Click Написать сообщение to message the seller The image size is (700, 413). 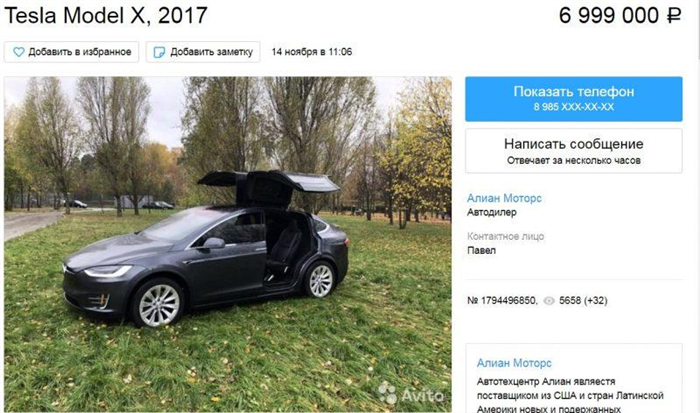(x=574, y=150)
